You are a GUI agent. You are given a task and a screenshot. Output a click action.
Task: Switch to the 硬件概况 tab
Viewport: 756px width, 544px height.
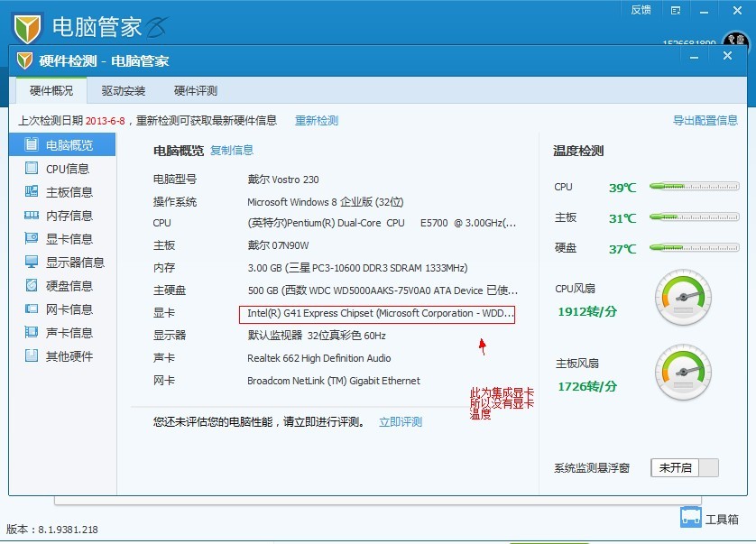tap(51, 90)
